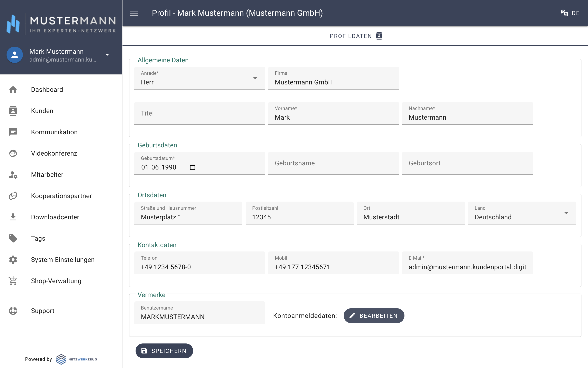This screenshot has height=368, width=588.
Task: Click the Kooperationspartner handshake icon
Action: [x=13, y=196]
